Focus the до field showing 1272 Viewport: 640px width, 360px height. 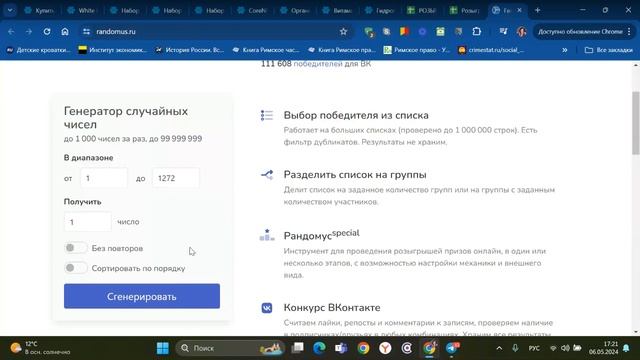(176, 178)
